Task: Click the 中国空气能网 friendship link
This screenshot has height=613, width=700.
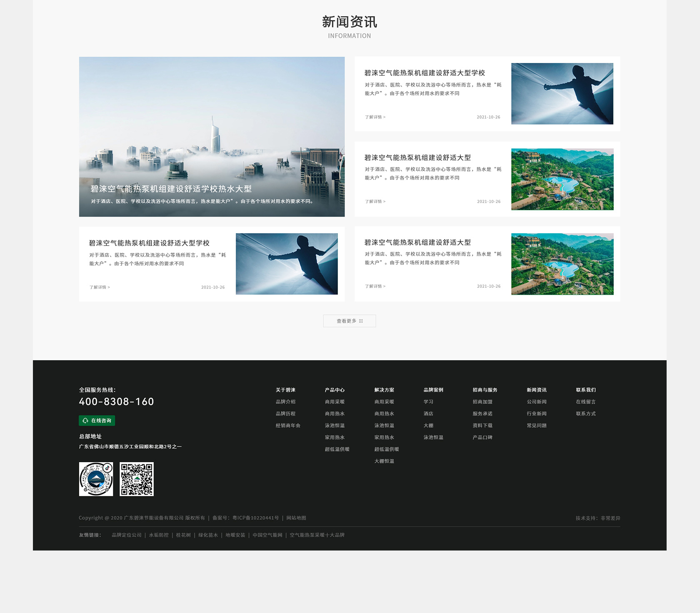Action: [267, 535]
